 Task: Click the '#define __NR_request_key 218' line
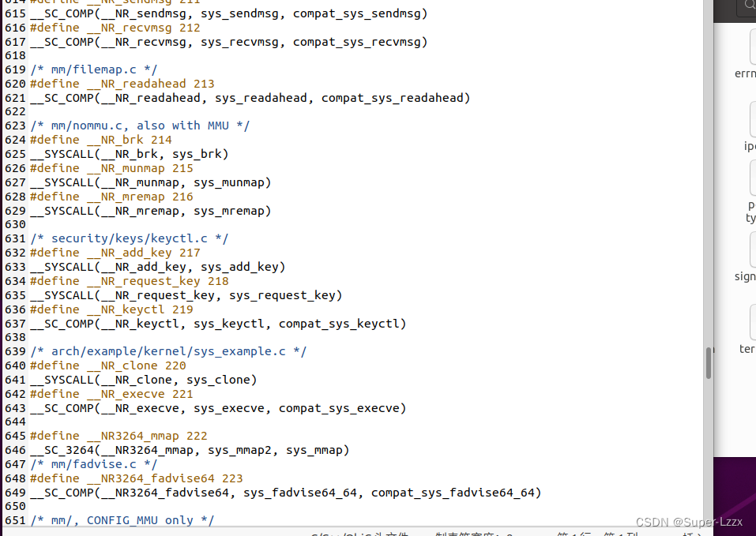pos(130,281)
